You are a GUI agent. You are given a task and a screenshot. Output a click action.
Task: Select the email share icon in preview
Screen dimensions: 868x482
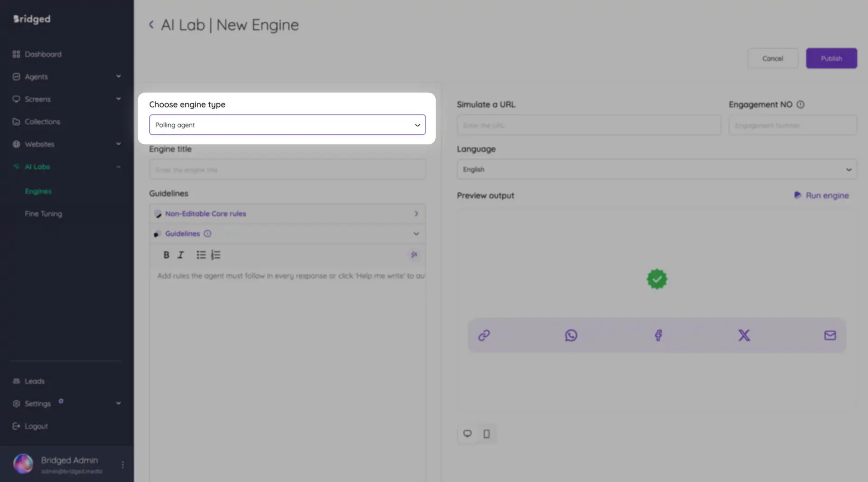click(x=830, y=335)
